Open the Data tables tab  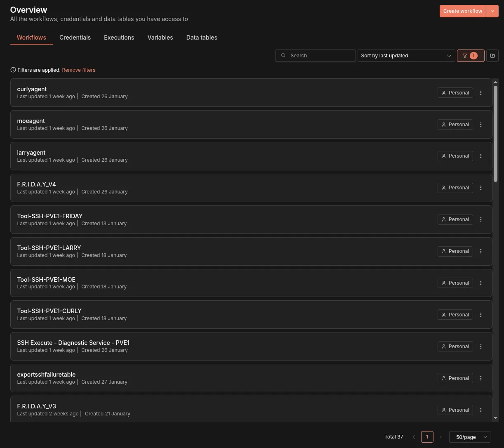click(x=202, y=38)
